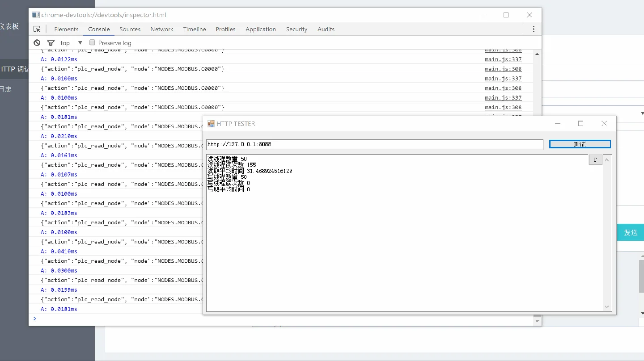
Task: Click DevTools window title page icon
Action: click(35, 15)
